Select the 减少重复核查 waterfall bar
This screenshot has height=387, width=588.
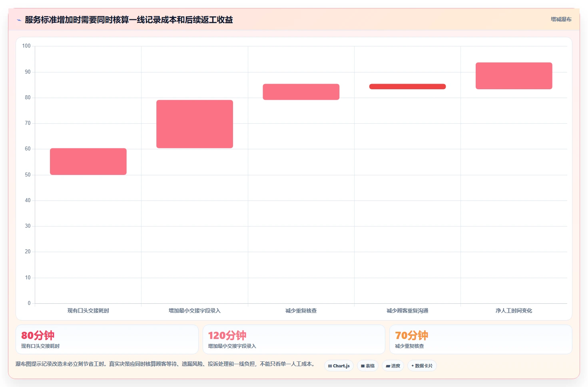point(301,92)
